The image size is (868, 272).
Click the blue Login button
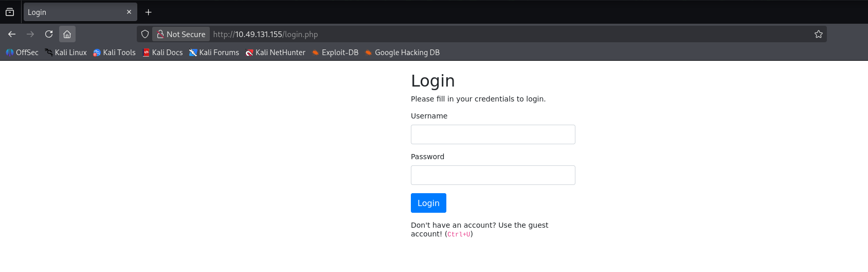coord(428,203)
